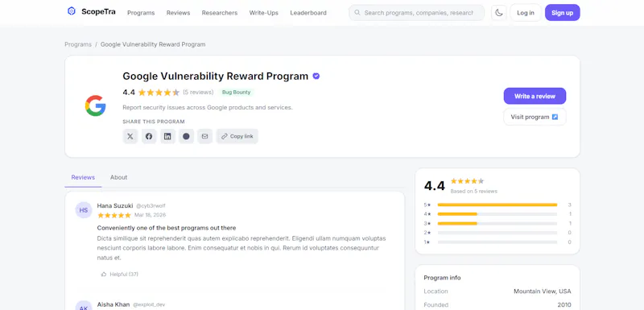This screenshot has height=310, width=644.
Task: Click the Program info heading
Action: click(442, 278)
